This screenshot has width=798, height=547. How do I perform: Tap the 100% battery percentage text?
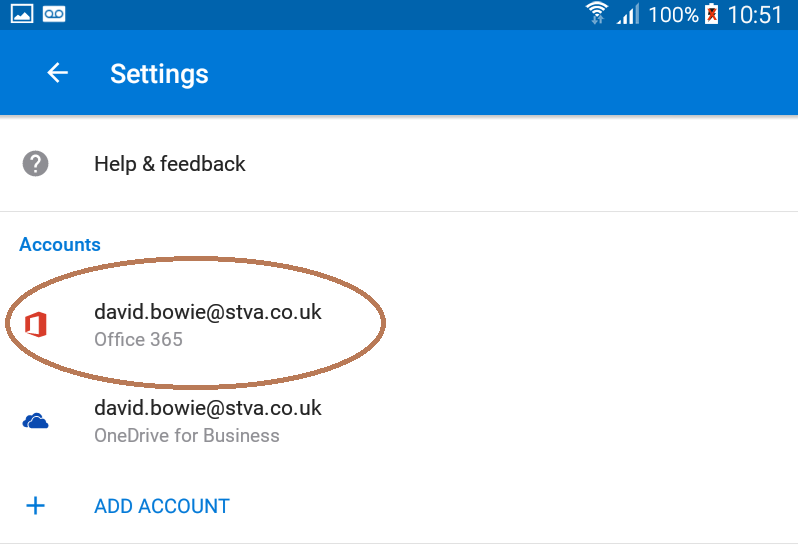(673, 15)
